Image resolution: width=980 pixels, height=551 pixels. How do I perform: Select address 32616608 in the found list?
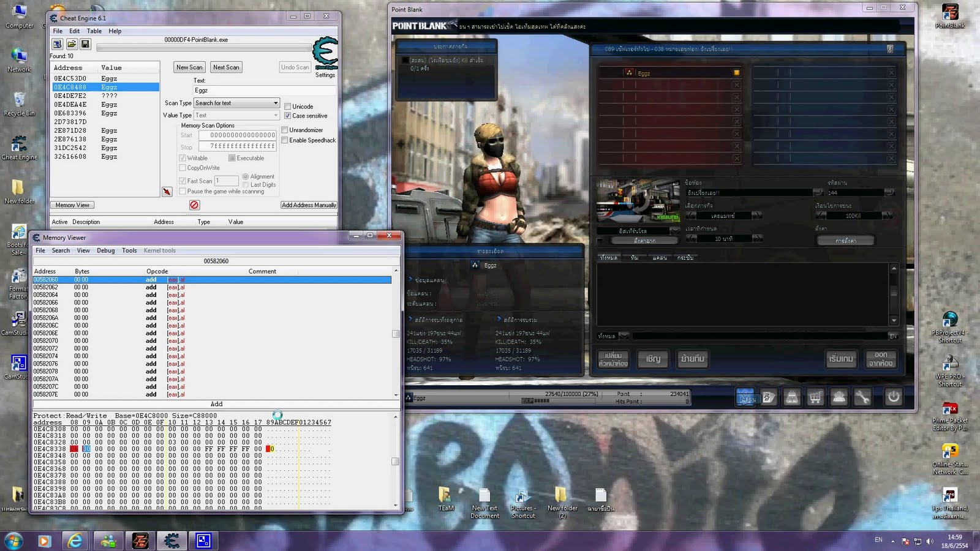click(105, 157)
